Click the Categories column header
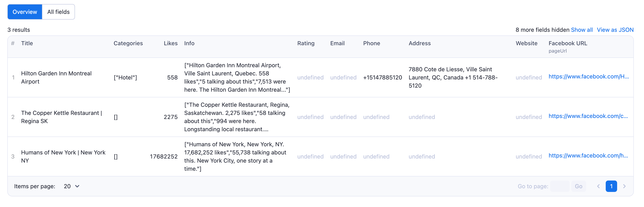Screen dimensions: 644x207 (128, 43)
